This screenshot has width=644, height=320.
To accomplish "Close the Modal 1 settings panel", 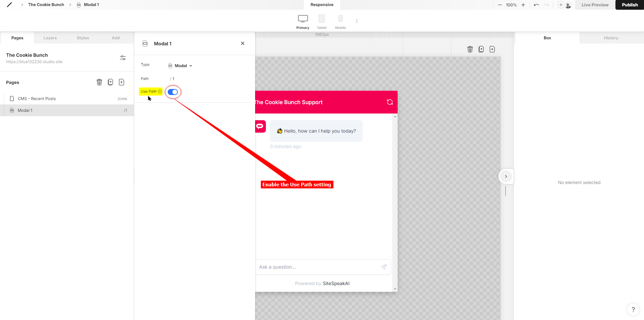I will (243, 43).
